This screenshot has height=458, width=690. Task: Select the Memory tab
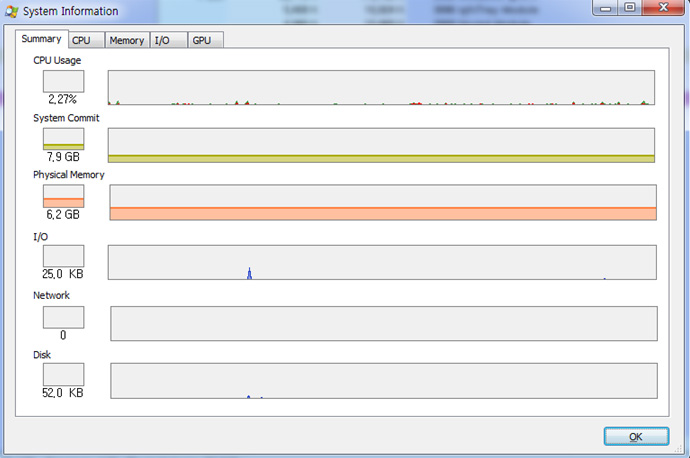pos(126,41)
